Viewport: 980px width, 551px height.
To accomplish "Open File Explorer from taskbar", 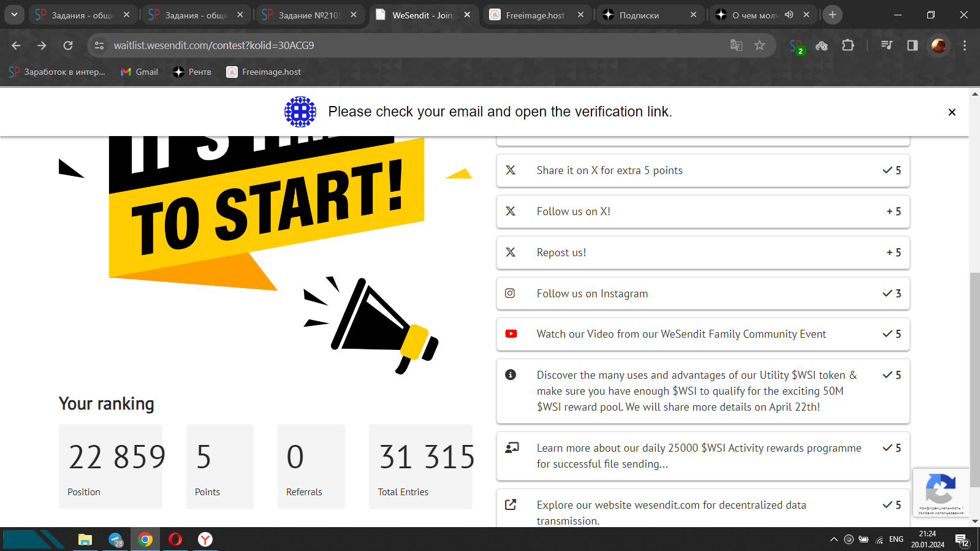I will click(x=85, y=539).
